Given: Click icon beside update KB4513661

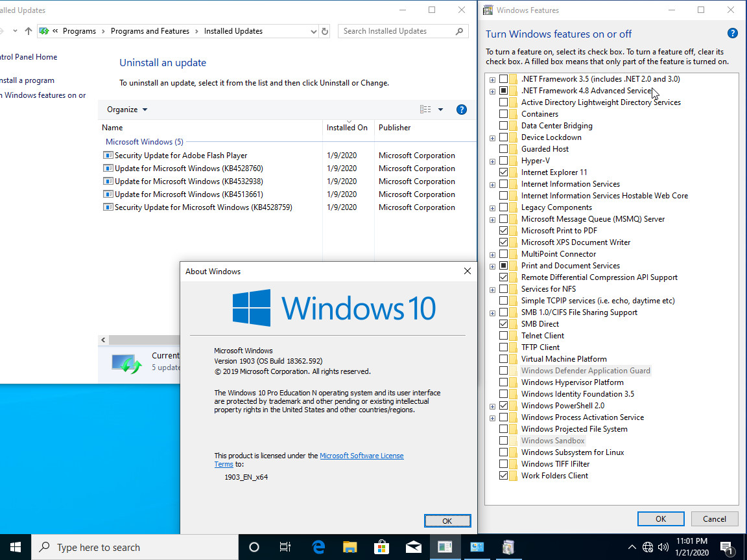Looking at the screenshot, I should (108, 194).
